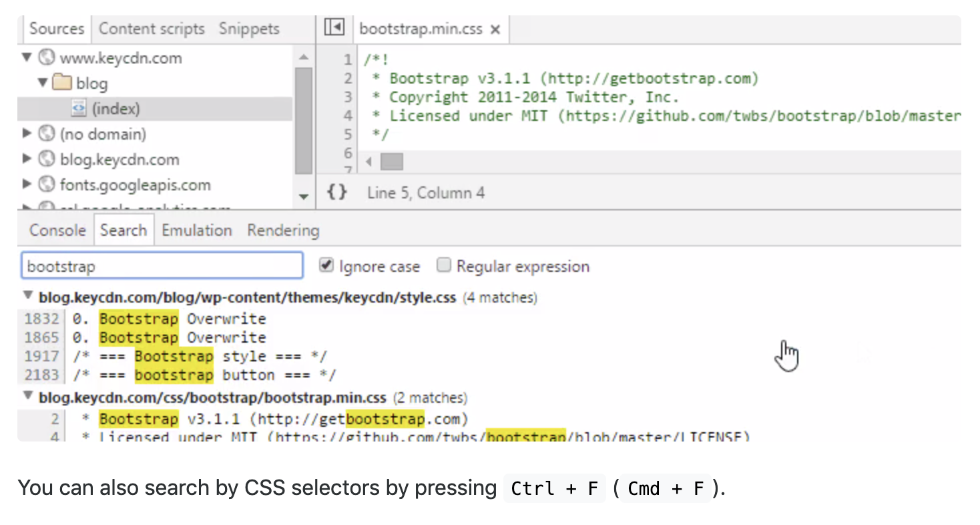Click the (index) file icon
Screen dimensions: 980x525
[79, 109]
